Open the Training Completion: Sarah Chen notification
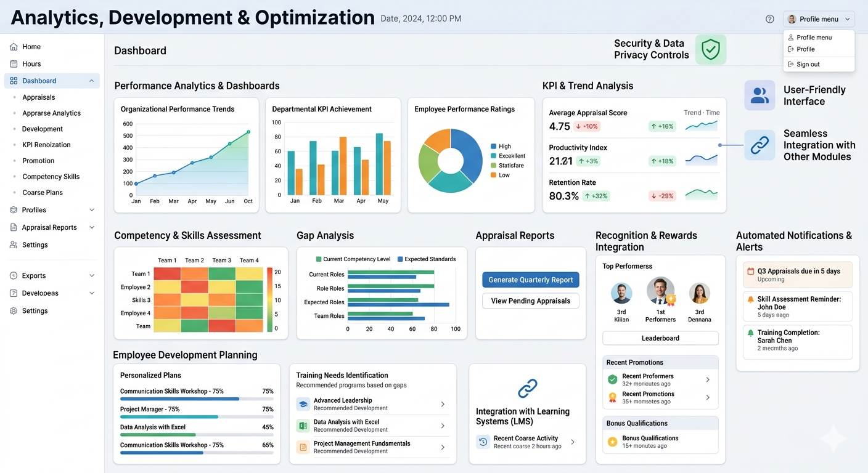868x473 pixels. [798, 341]
